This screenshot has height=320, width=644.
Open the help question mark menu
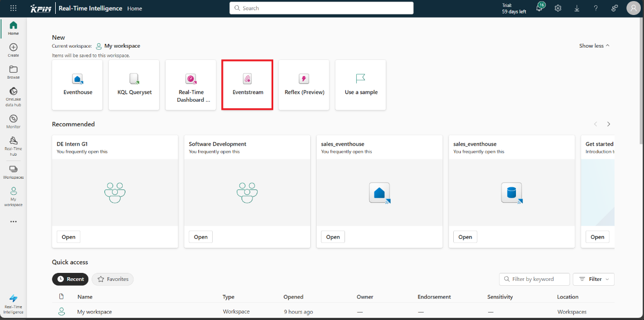(x=596, y=8)
